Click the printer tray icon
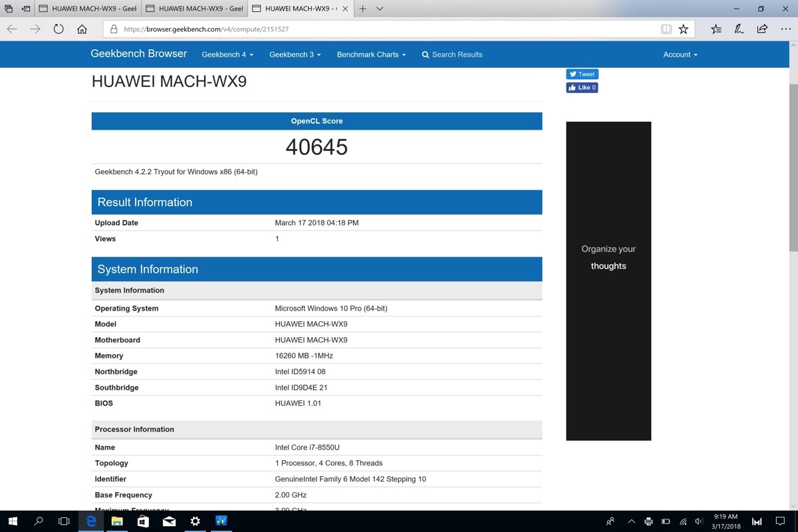This screenshot has width=798, height=532. coord(648,521)
